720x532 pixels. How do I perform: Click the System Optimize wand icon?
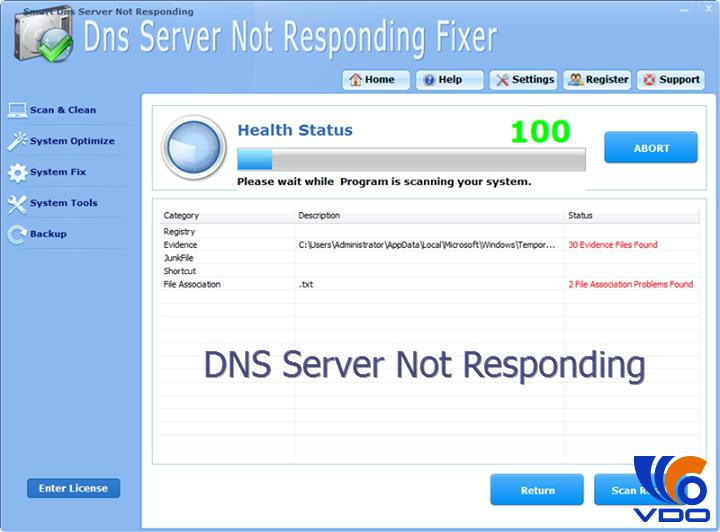[x=16, y=141]
